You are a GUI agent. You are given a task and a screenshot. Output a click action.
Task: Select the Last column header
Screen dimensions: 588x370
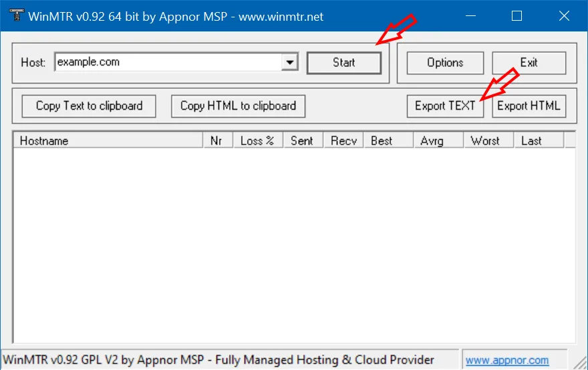[x=539, y=141]
